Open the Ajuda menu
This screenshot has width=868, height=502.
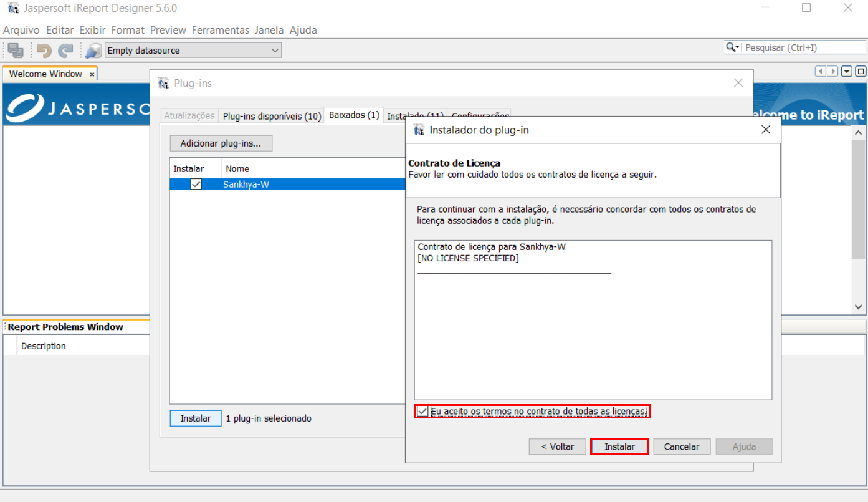pos(303,30)
